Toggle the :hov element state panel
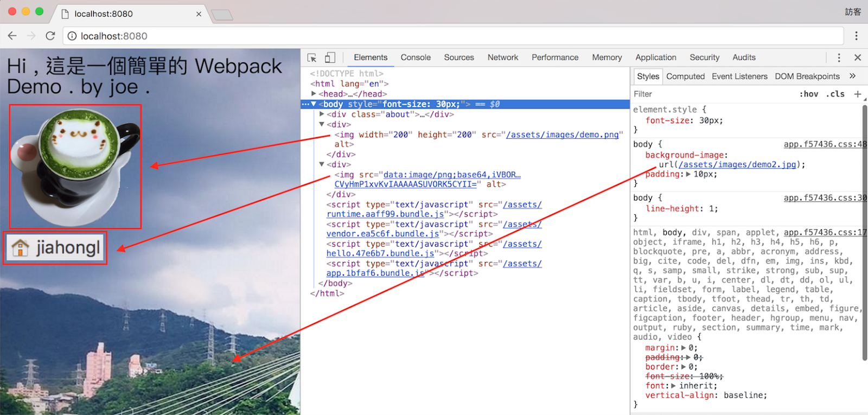 tap(809, 94)
